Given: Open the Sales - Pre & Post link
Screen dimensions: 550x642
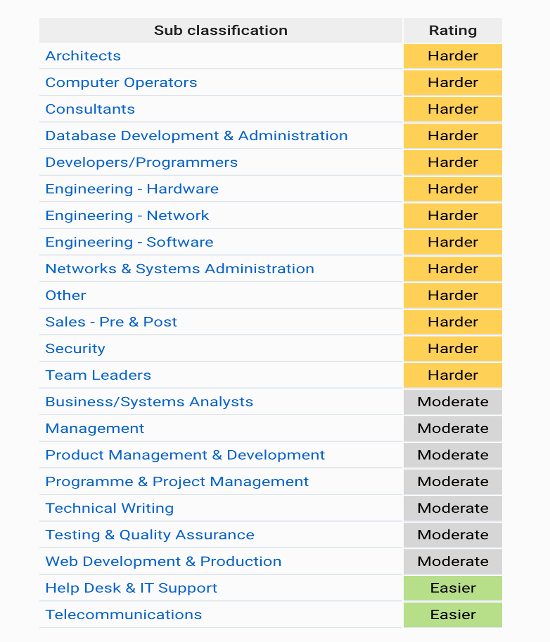Looking at the screenshot, I should (111, 322).
